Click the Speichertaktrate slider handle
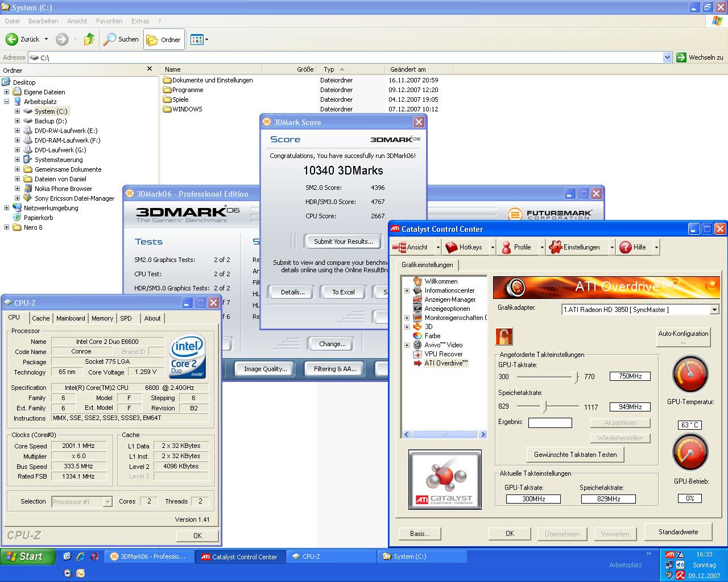 tap(544, 406)
